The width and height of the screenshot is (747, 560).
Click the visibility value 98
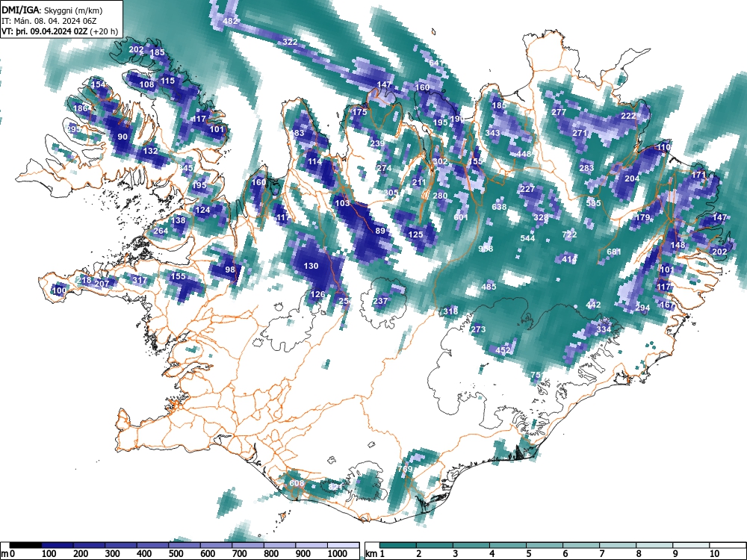coord(231,270)
